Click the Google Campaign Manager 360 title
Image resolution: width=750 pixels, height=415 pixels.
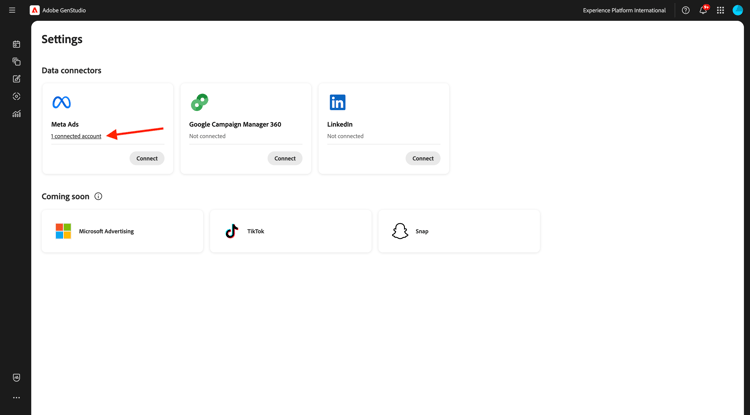pos(235,124)
